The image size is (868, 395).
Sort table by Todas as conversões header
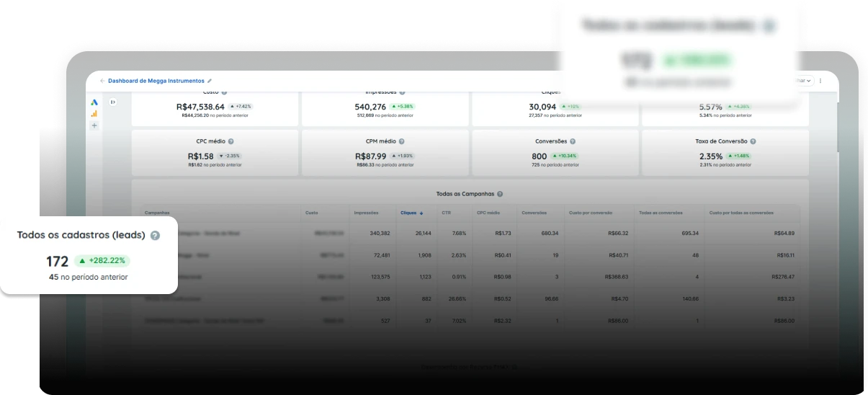661,213
